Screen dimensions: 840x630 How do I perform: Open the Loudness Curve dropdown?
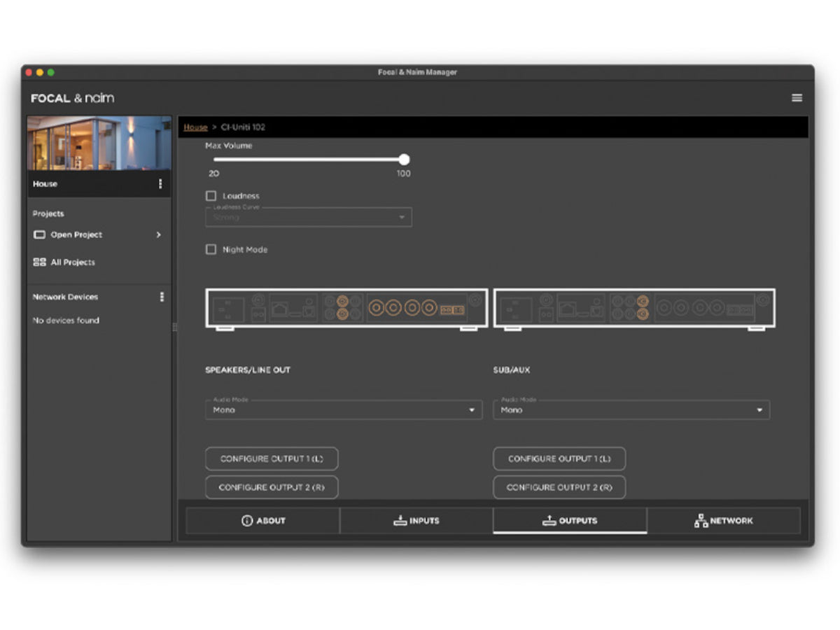click(308, 218)
